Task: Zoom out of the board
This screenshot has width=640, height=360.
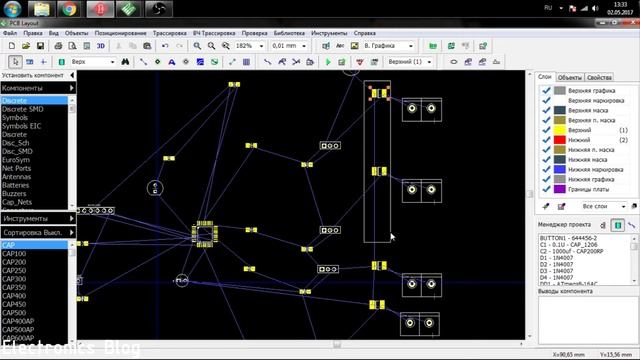Action: [211, 46]
